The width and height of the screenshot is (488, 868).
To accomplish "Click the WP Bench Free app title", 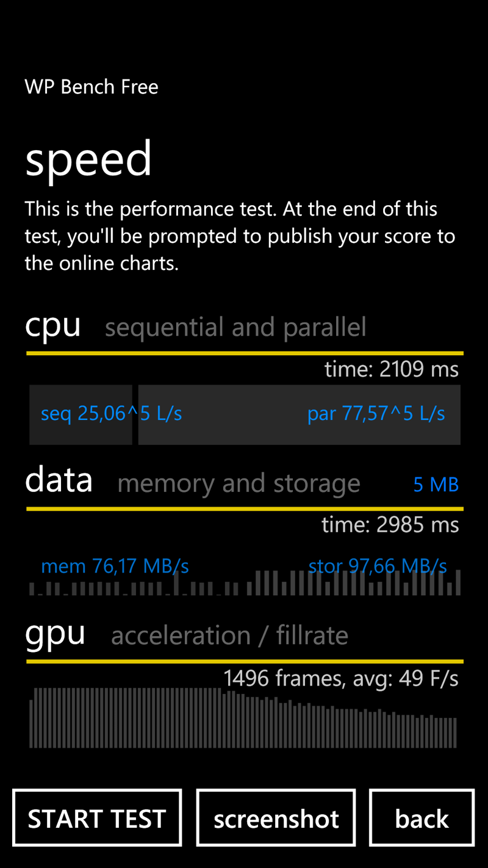I will click(x=91, y=87).
